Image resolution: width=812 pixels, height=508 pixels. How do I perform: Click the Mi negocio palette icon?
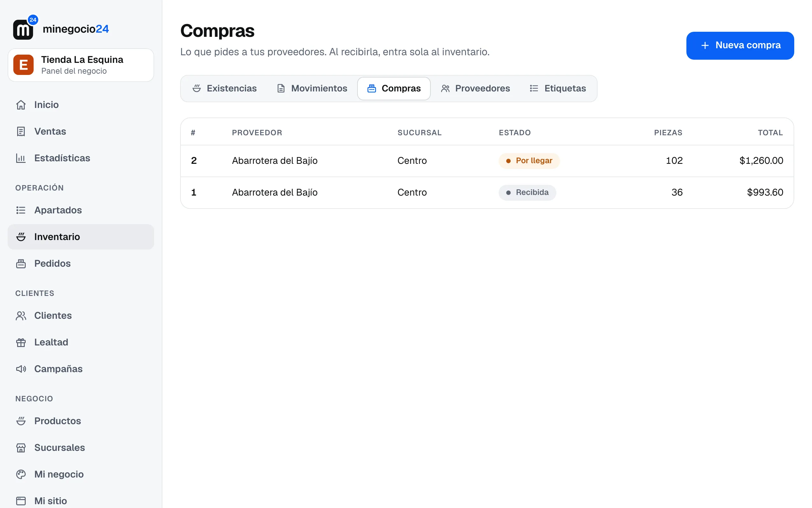point(21,474)
